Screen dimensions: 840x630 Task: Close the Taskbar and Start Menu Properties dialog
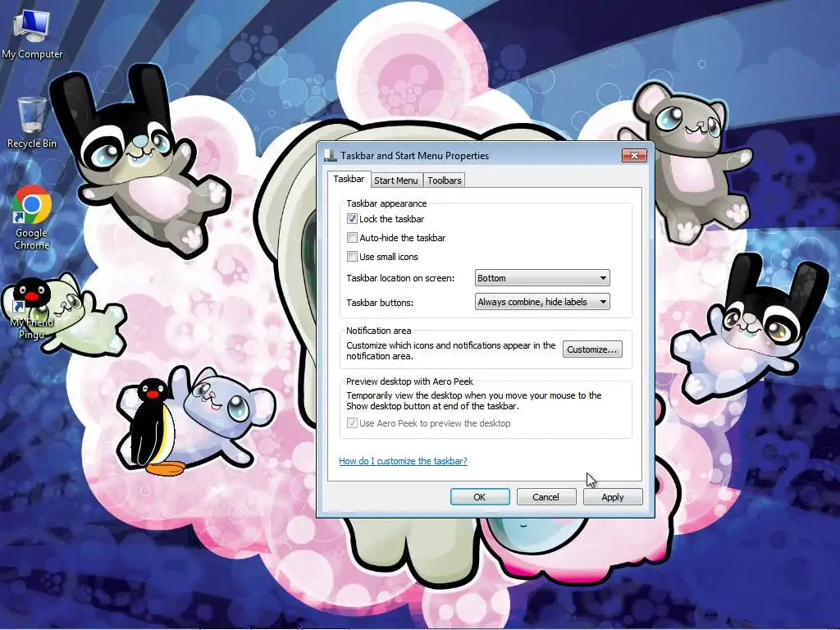[634, 155]
